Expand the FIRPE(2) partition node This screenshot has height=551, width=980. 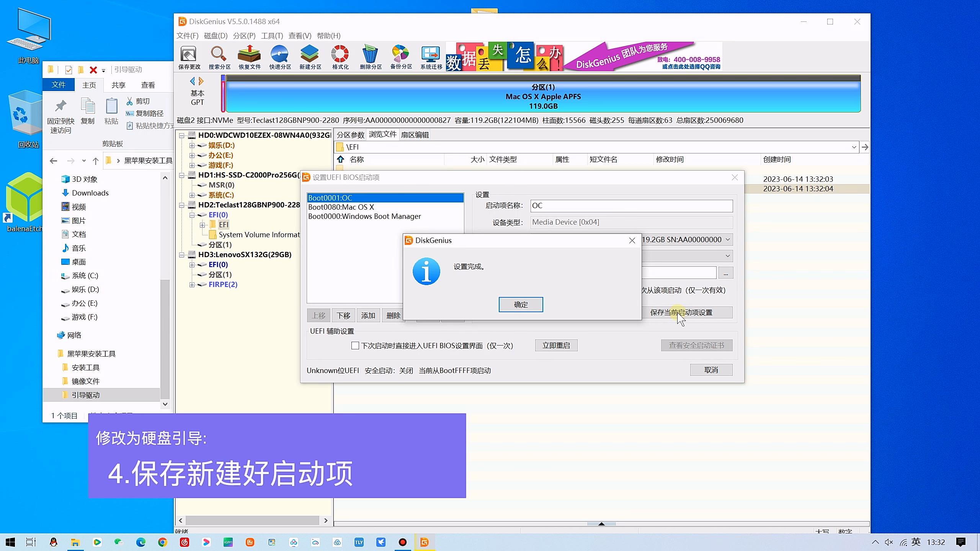192,285
